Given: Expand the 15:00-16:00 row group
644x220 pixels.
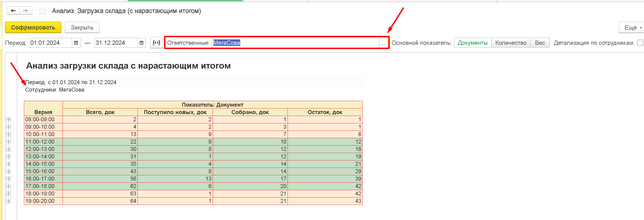Looking at the screenshot, I should (9, 171).
